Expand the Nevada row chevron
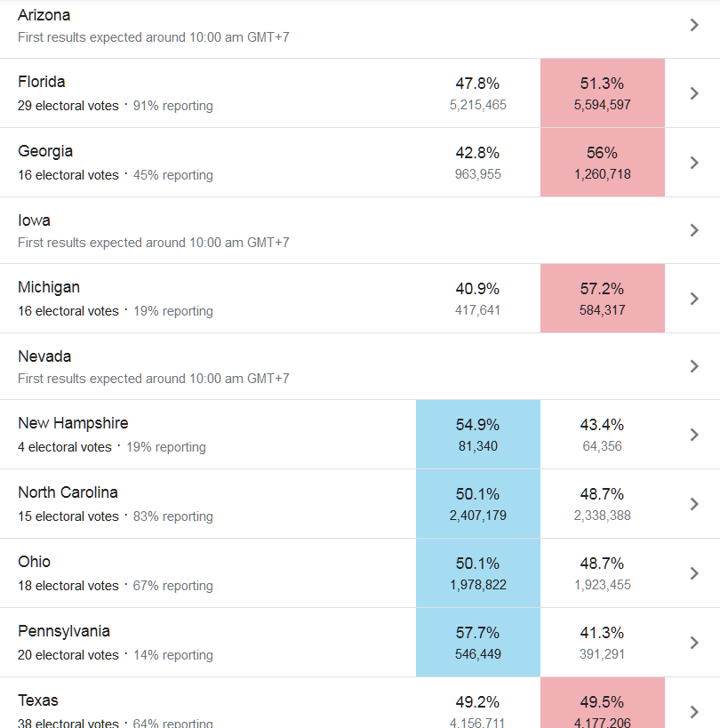This screenshot has width=720, height=728. click(x=694, y=366)
